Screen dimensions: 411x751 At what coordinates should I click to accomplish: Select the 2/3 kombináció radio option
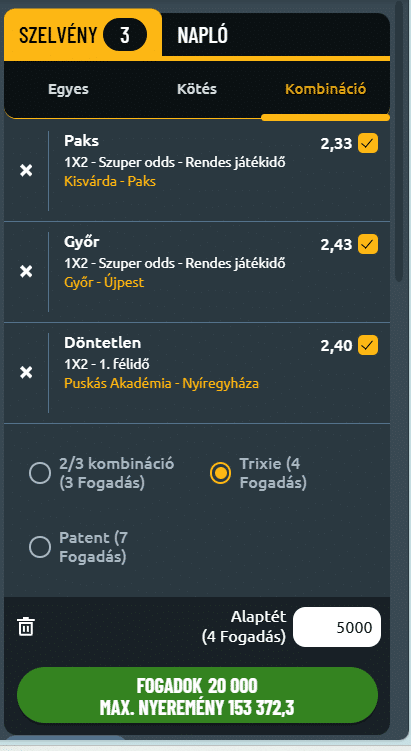coord(40,473)
